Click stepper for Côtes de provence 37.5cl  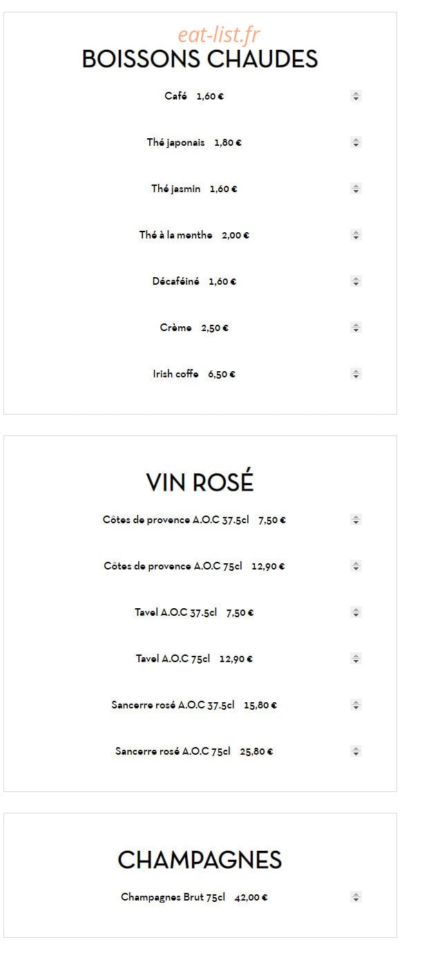(x=356, y=520)
